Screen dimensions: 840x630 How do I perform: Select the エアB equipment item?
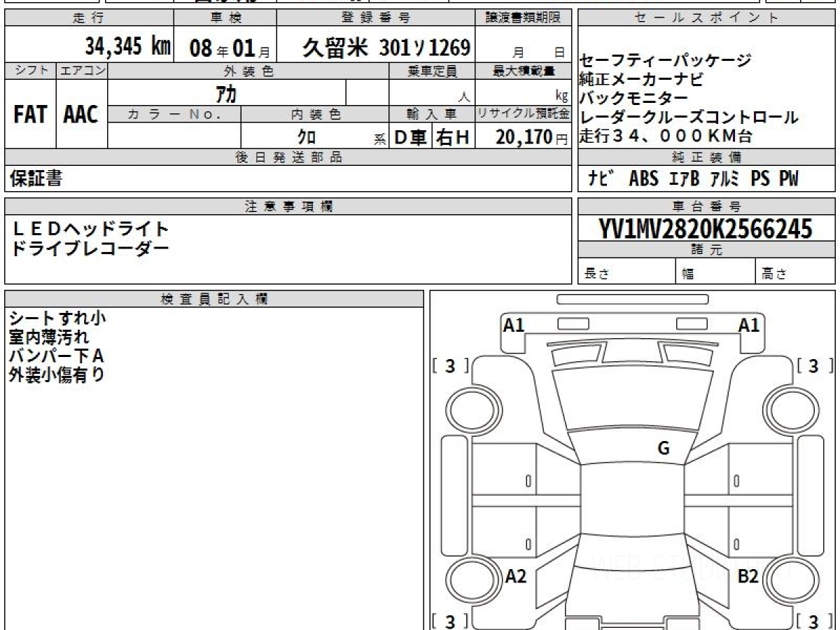tap(685, 179)
